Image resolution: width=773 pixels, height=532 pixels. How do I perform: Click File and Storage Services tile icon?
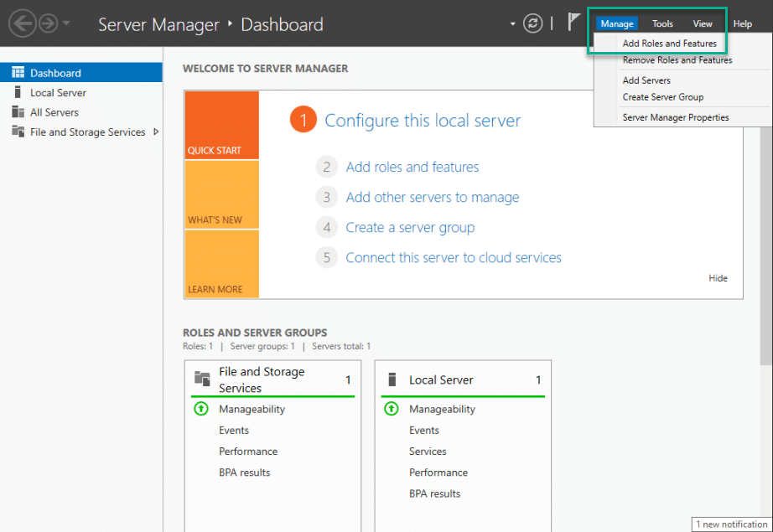(202, 379)
